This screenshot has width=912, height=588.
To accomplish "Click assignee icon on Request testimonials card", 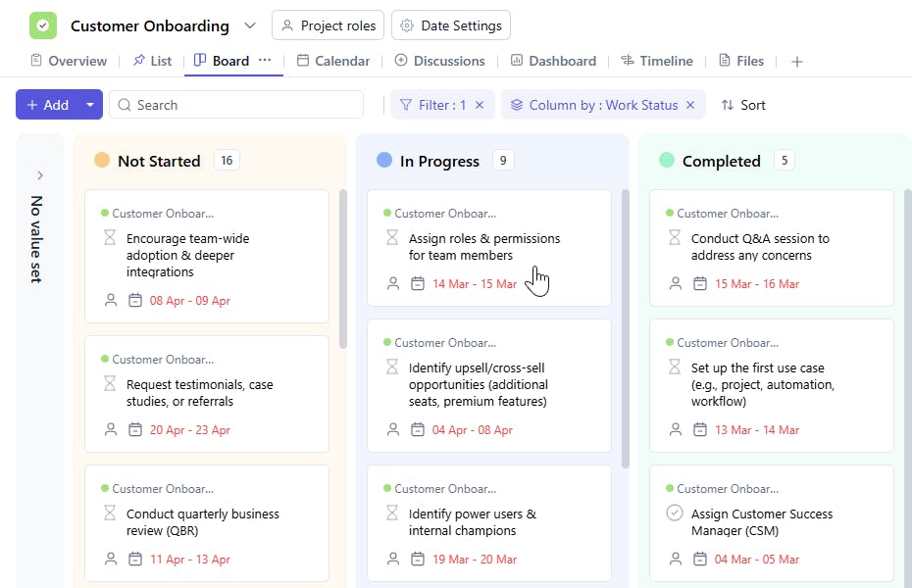I will (x=111, y=429).
